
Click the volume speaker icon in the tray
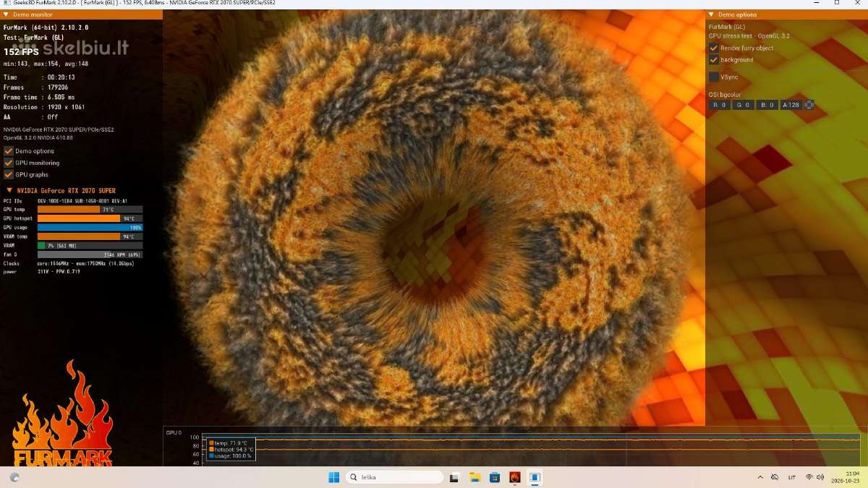point(821,477)
